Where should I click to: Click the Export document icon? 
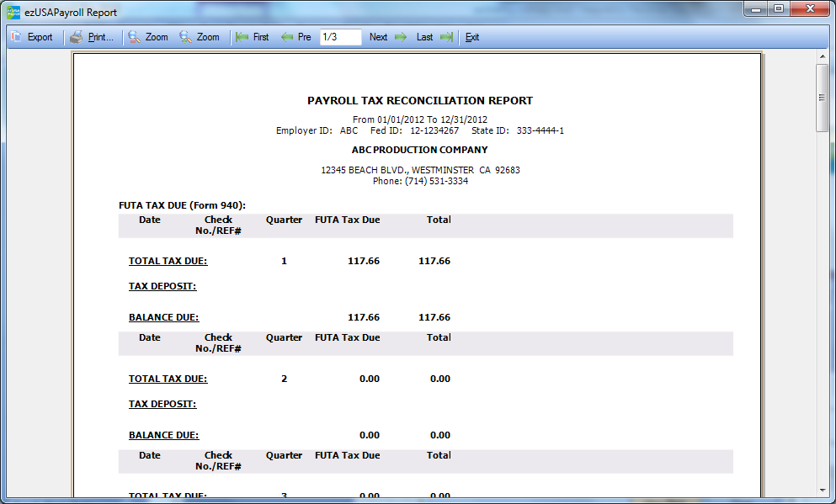[x=16, y=37]
